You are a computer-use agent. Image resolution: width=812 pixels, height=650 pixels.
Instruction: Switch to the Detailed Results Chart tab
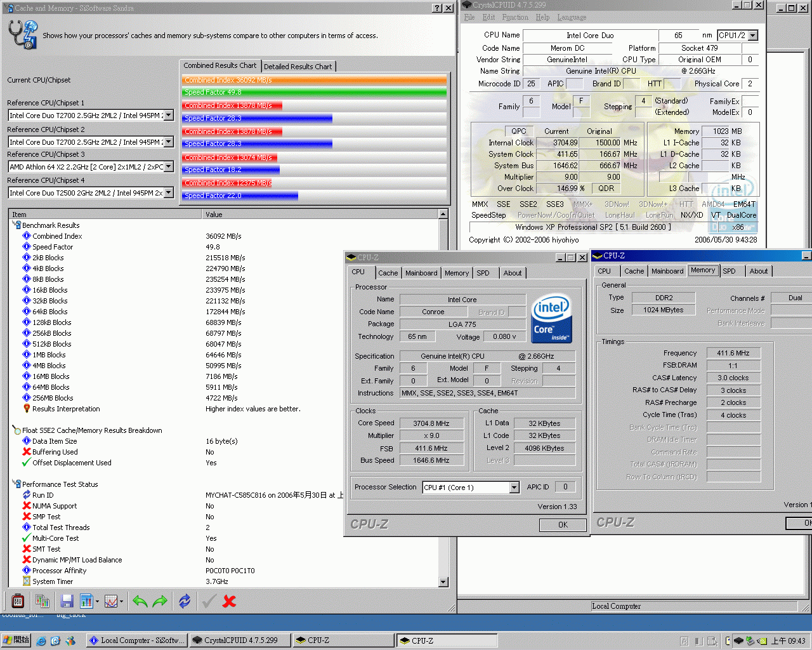click(x=298, y=65)
